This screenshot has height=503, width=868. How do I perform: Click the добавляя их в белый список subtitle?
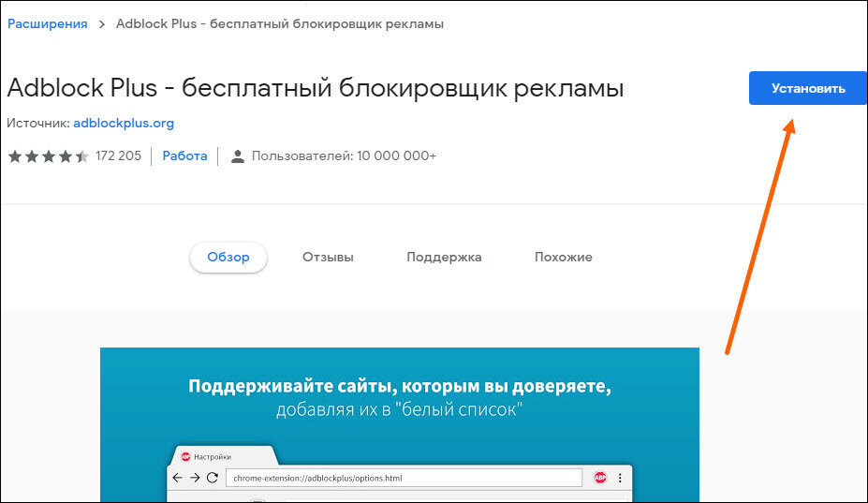point(399,409)
